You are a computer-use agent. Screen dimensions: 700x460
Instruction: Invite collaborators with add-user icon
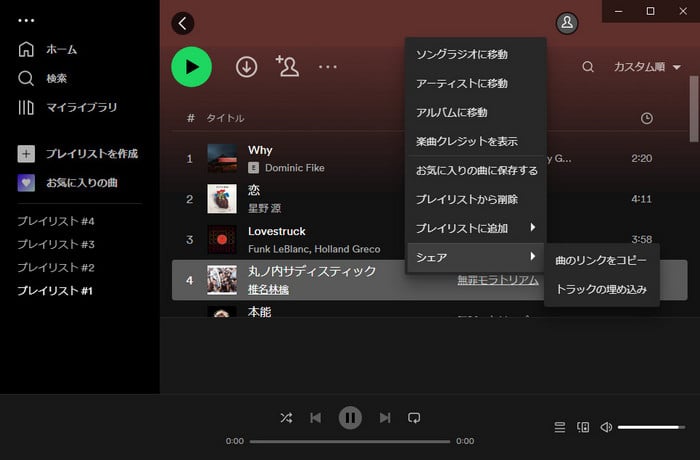coord(287,67)
